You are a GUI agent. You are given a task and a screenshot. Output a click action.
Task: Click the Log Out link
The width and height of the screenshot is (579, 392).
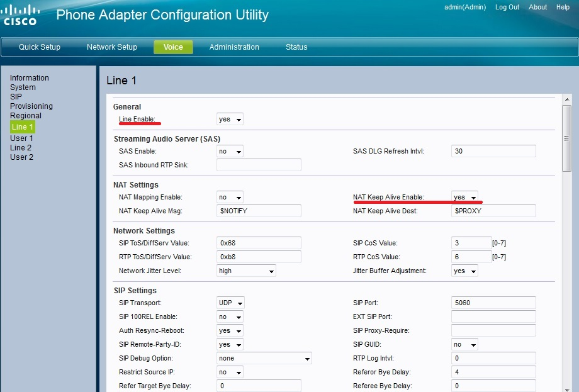[x=507, y=7]
